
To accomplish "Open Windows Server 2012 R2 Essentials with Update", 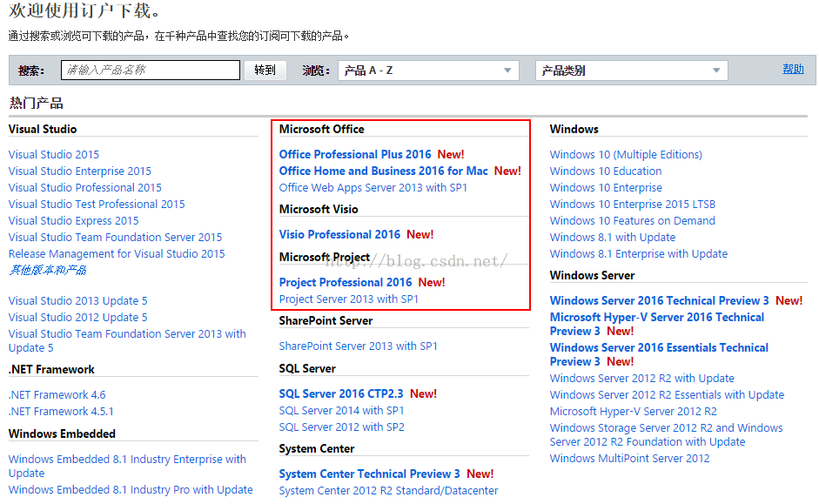I will click(667, 395).
